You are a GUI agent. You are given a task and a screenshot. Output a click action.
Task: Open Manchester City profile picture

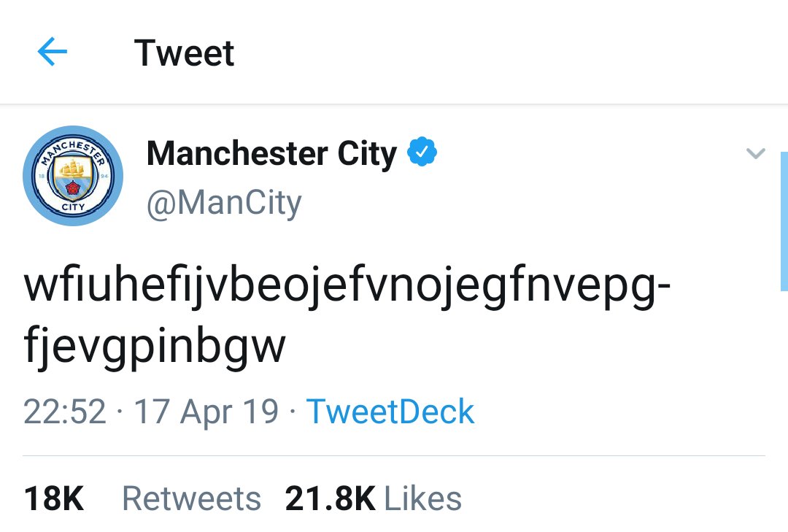(x=73, y=176)
